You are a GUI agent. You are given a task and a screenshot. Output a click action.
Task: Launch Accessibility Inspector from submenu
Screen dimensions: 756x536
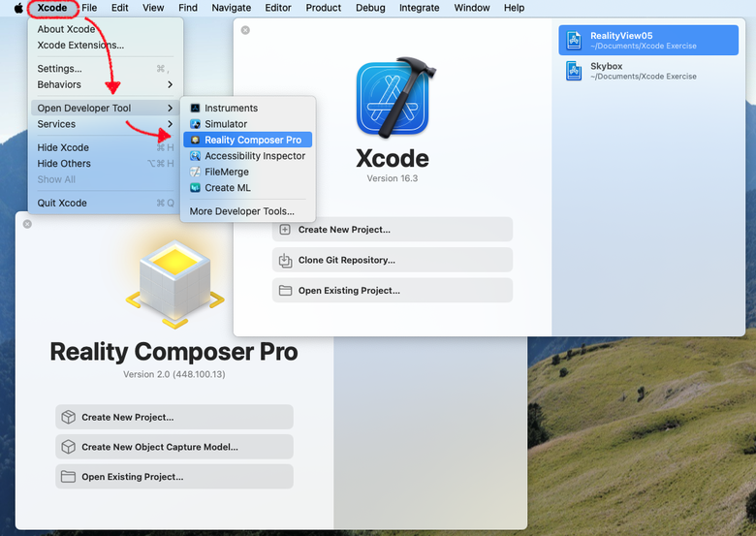[x=248, y=156]
